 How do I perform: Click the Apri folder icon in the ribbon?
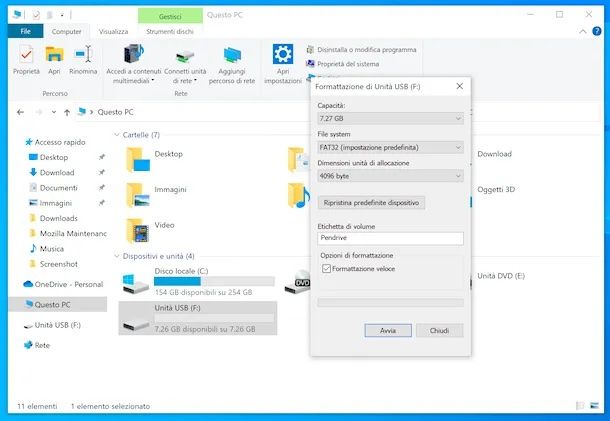(54, 55)
